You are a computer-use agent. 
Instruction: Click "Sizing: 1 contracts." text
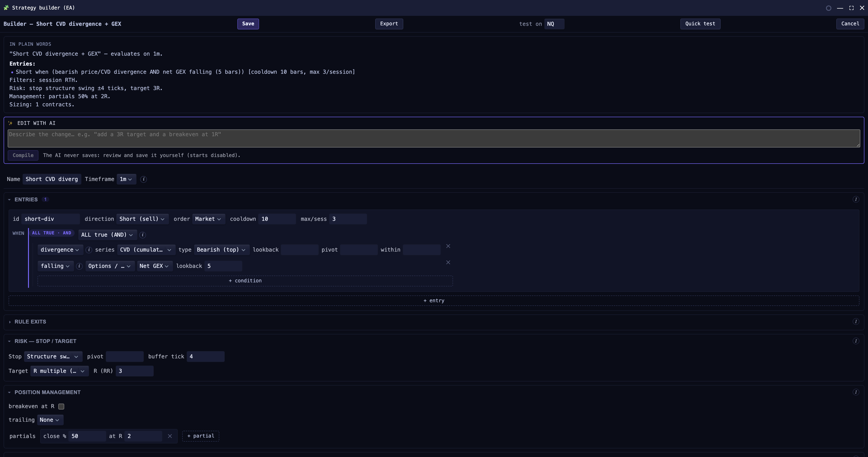pyautogui.click(x=42, y=105)
